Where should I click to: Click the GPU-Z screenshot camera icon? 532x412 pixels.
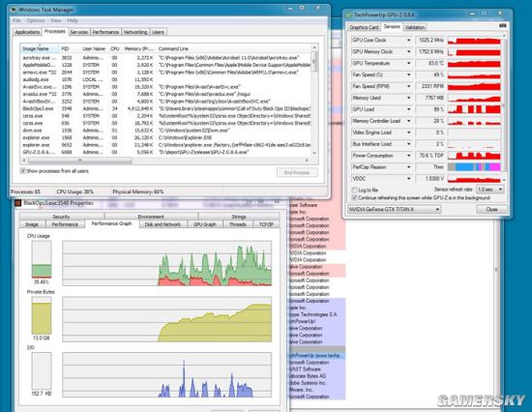503,26
